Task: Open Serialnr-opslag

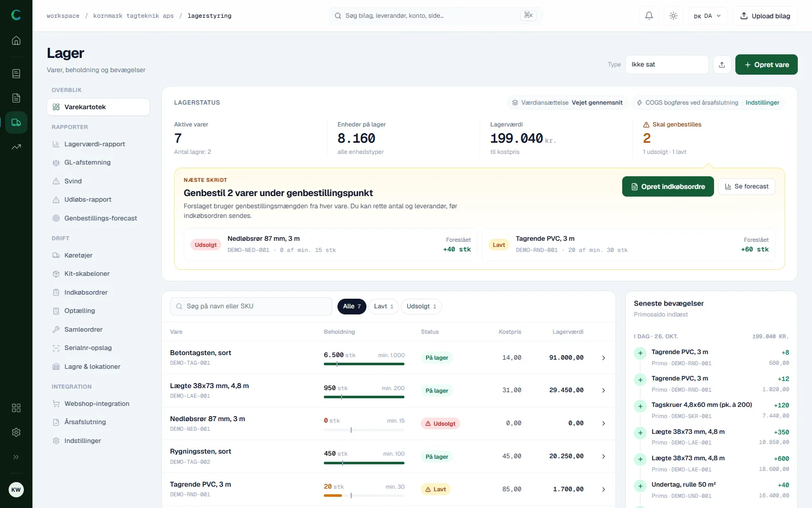Action: 98,348
